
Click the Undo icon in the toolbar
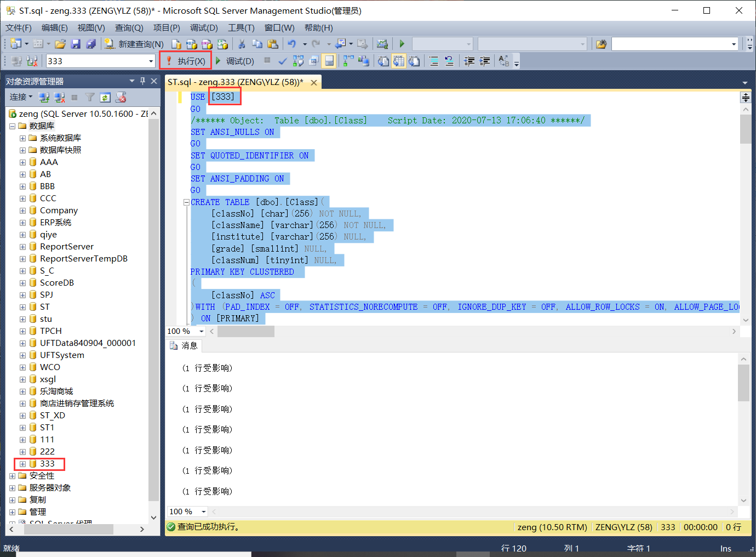point(290,44)
